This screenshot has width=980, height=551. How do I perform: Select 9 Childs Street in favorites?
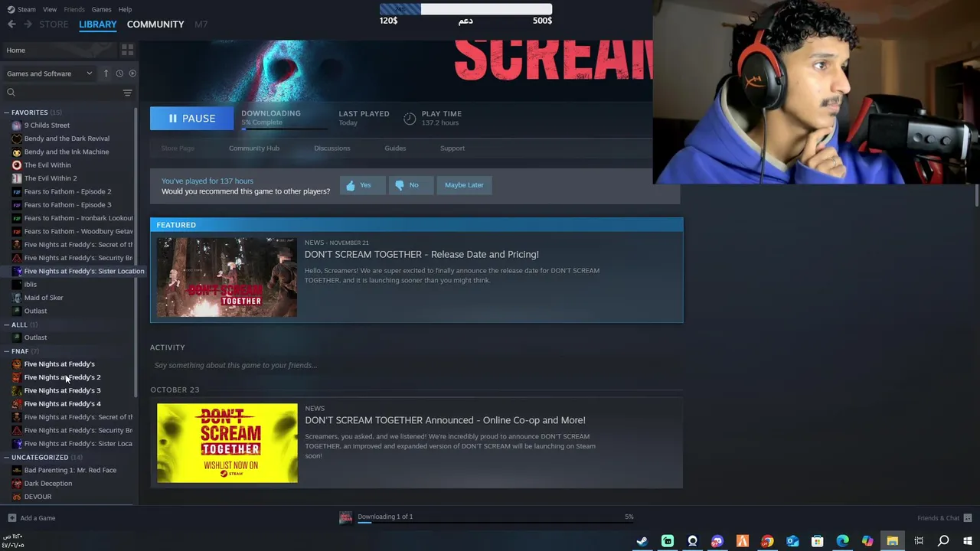coord(47,126)
